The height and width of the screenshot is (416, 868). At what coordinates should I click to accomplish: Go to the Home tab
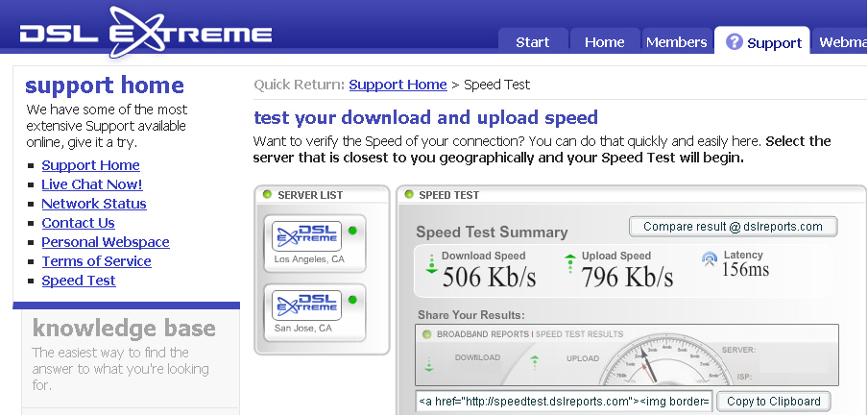pyautogui.click(x=605, y=41)
